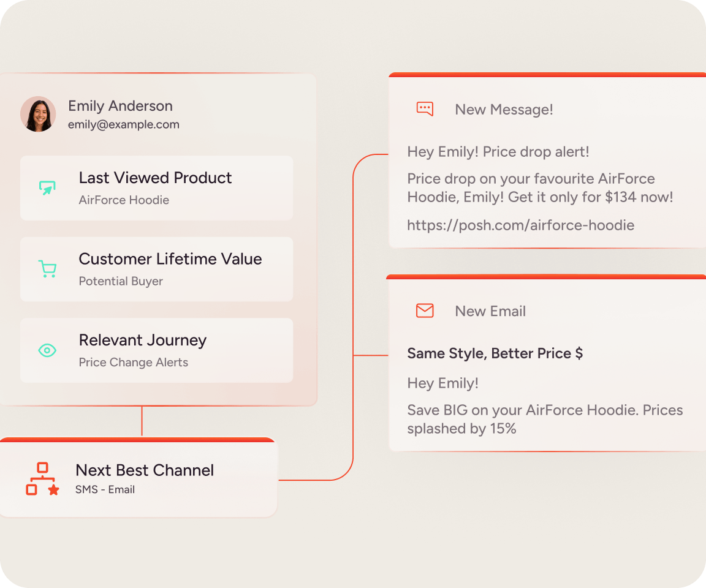Click Emily Anderson's profile photo
Screen dimensions: 706x588
pyautogui.click(x=38, y=114)
